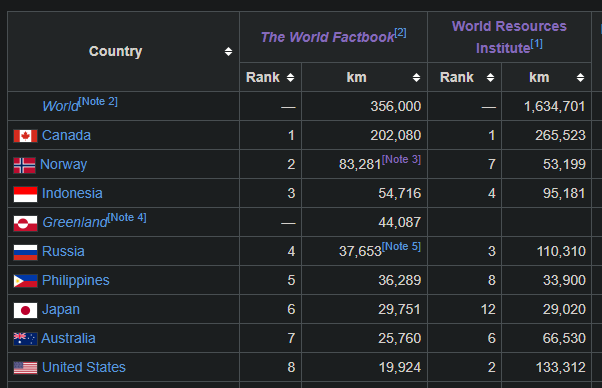Click the Greenland flag icon
The image size is (602, 388).
coord(25,223)
